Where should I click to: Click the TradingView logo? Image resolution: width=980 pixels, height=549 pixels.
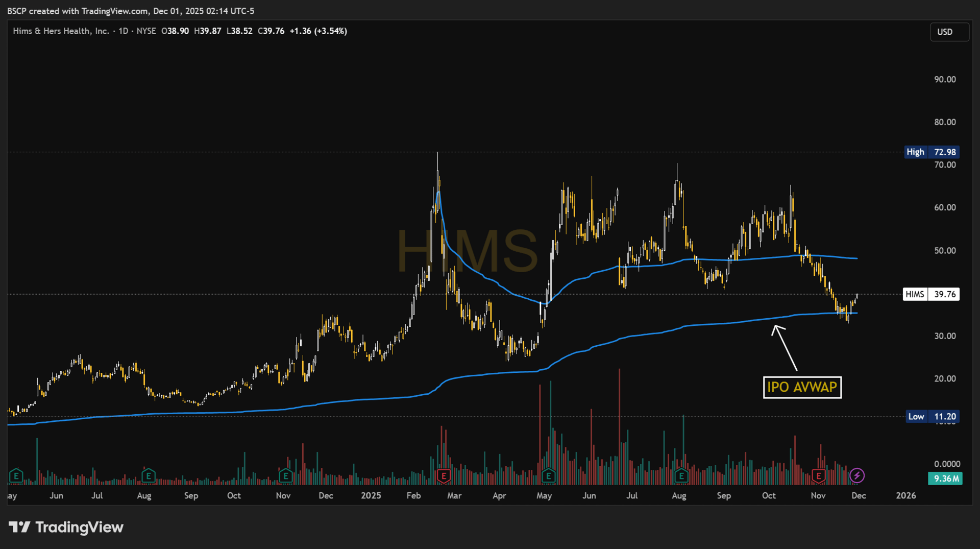(x=66, y=527)
